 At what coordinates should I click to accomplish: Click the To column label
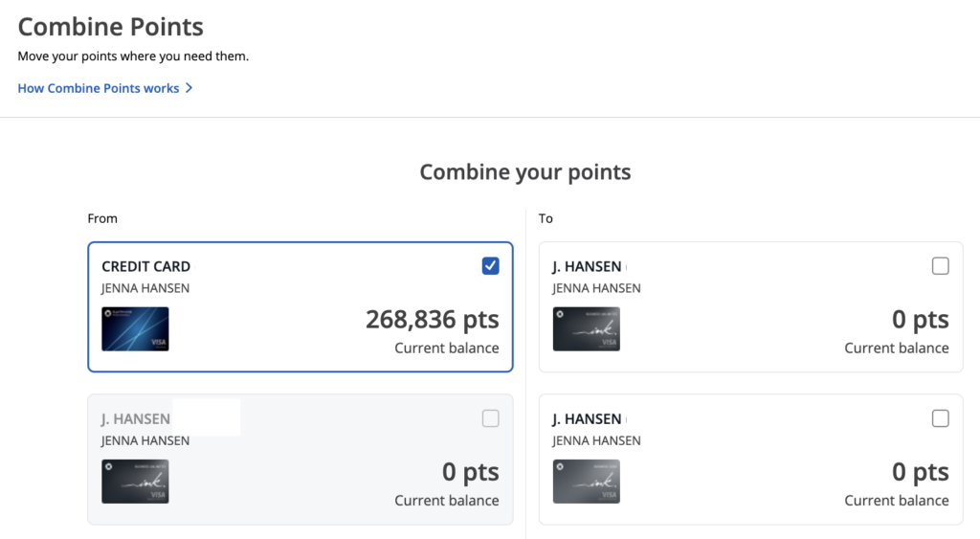(x=546, y=218)
